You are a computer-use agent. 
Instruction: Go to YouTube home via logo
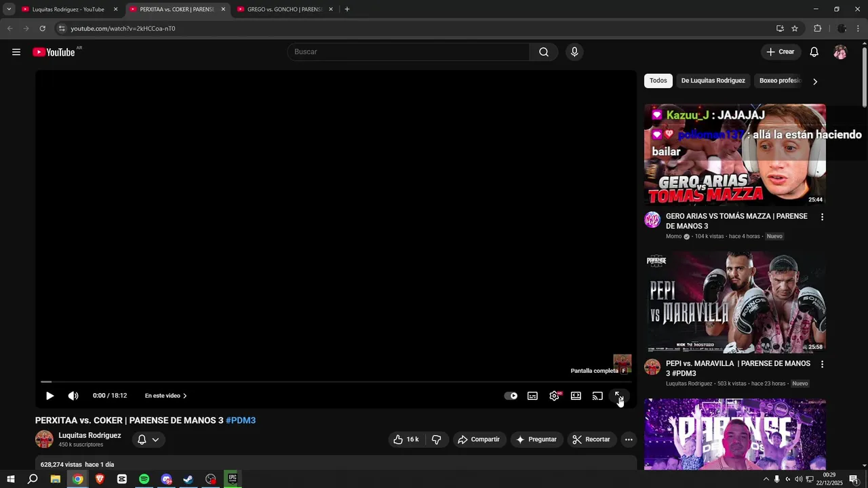[x=54, y=52]
